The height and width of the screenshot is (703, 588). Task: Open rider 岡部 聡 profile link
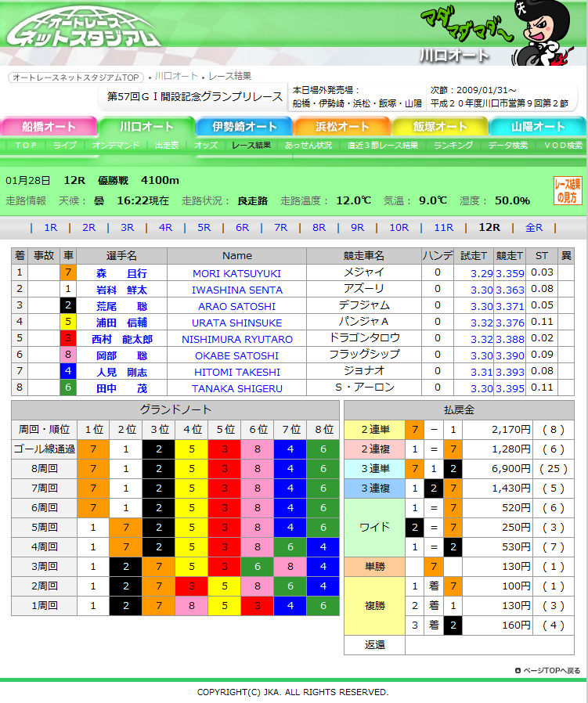[x=121, y=355]
